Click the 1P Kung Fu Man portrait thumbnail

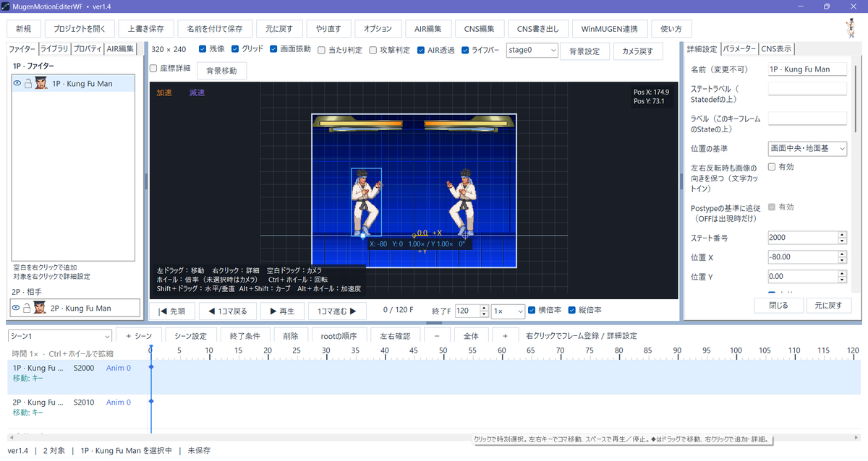point(41,84)
